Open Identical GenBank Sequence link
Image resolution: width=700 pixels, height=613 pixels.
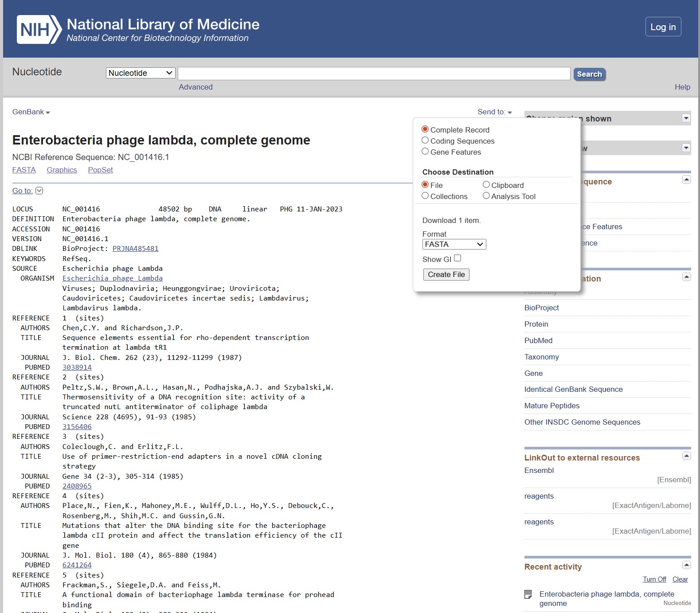pyautogui.click(x=573, y=389)
